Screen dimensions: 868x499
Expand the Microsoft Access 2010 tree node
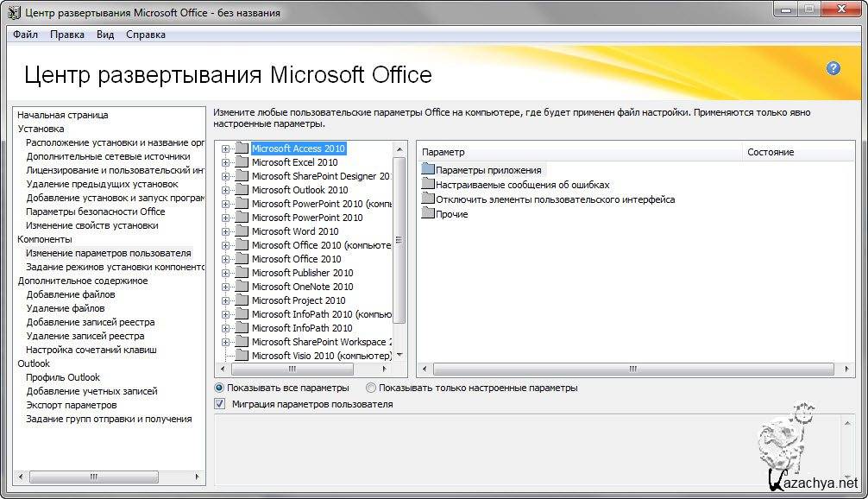tap(225, 148)
